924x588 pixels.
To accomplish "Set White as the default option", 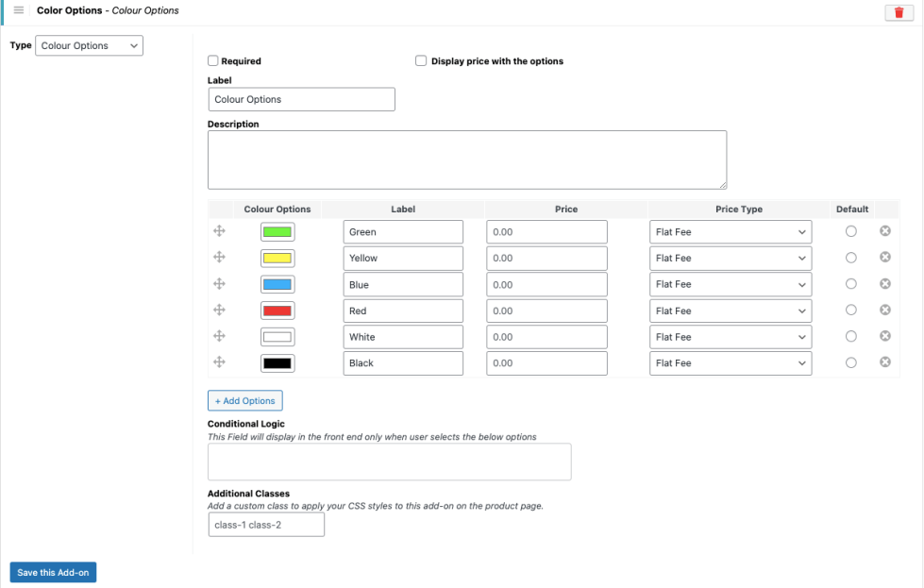I will click(x=851, y=336).
